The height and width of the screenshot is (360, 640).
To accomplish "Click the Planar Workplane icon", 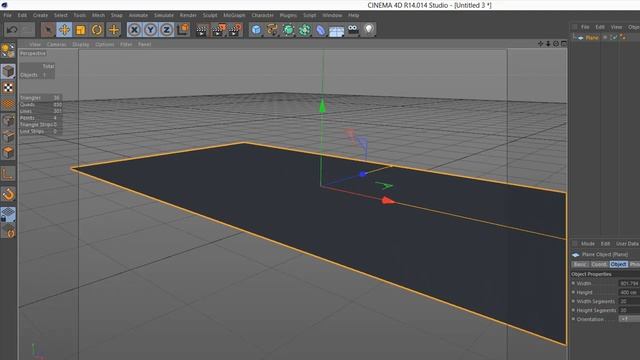I will click(8, 231).
